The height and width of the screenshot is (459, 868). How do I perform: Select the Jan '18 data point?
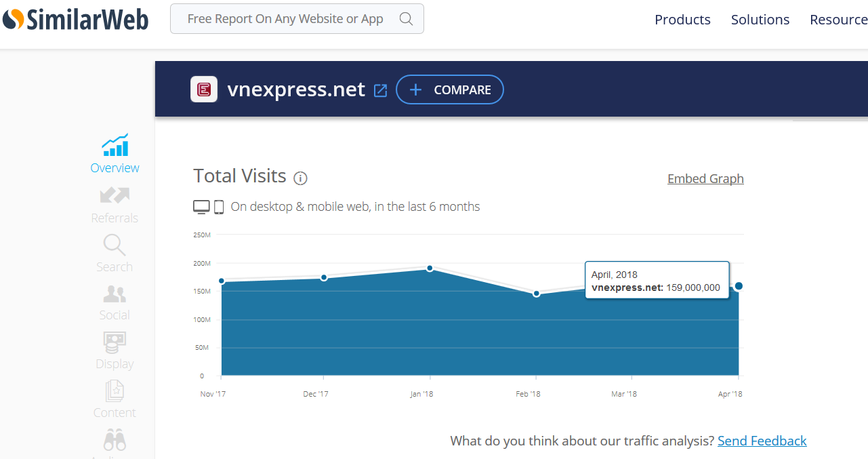pyautogui.click(x=430, y=268)
